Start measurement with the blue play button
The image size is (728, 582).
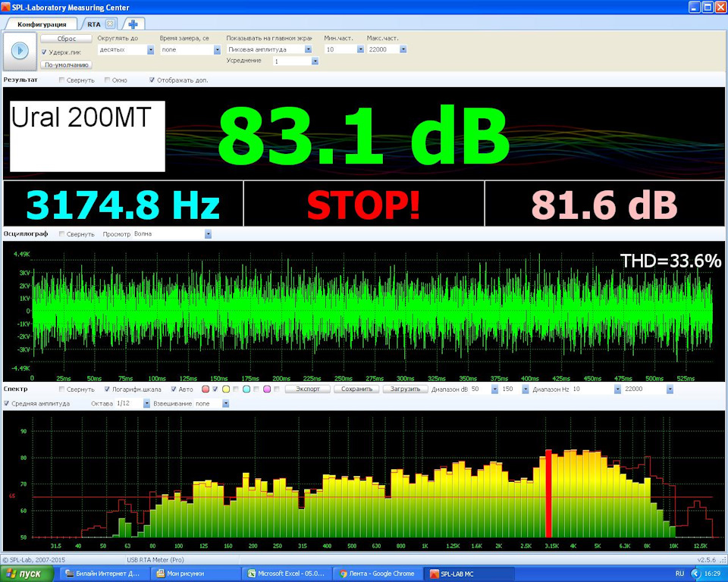tap(20, 51)
